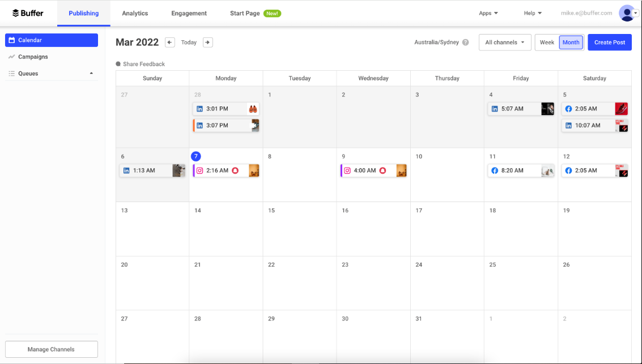Click LinkedIn icon on 1:13 AM post
Viewport: 642px width, 364px height.
126,170
